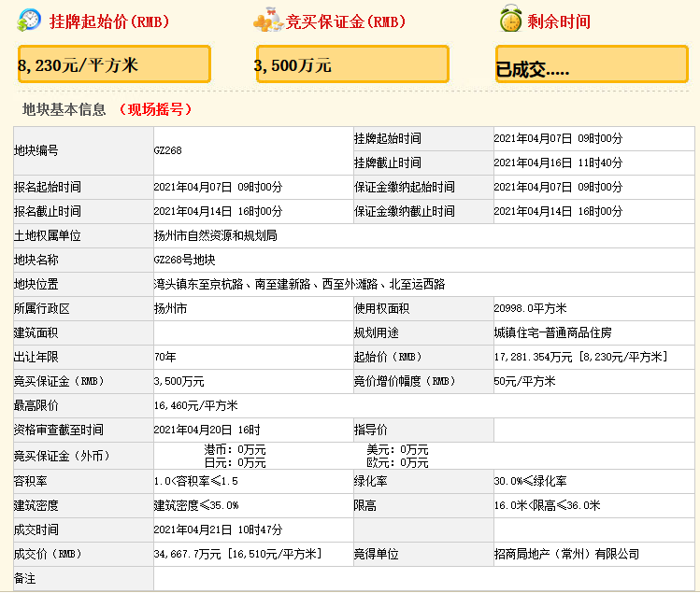Click the listing start price icon
This screenshot has height=593, width=700.
pos(29,21)
